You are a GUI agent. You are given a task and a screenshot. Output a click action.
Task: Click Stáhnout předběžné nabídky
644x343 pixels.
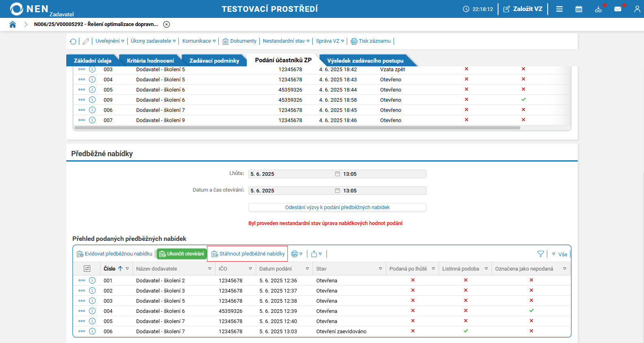(x=248, y=254)
